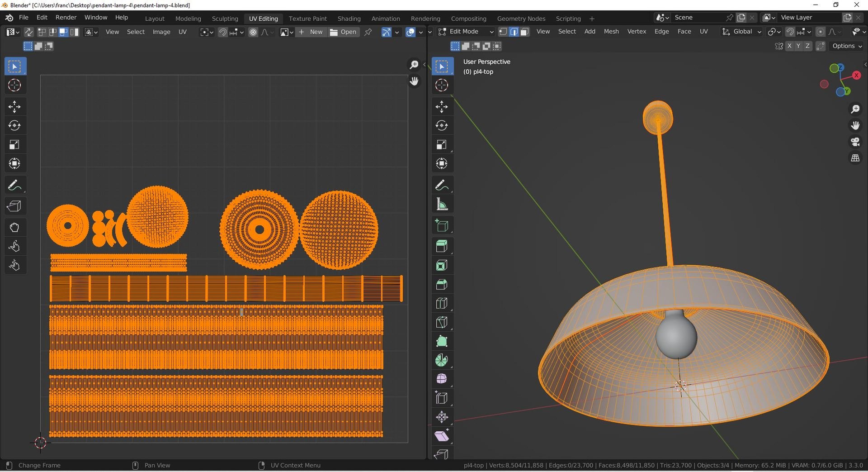Open the Scene selector dropdown
This screenshot has height=472, width=868.
click(662, 18)
